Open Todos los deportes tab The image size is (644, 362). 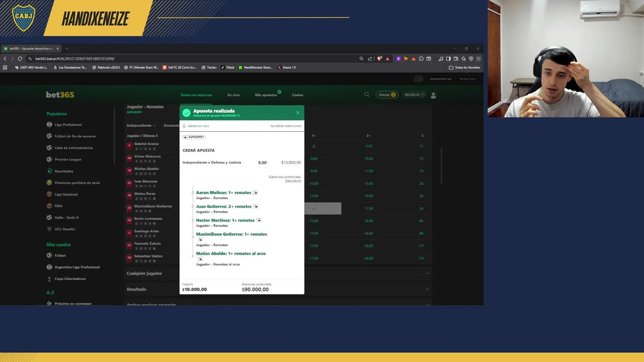pyautogui.click(x=196, y=95)
